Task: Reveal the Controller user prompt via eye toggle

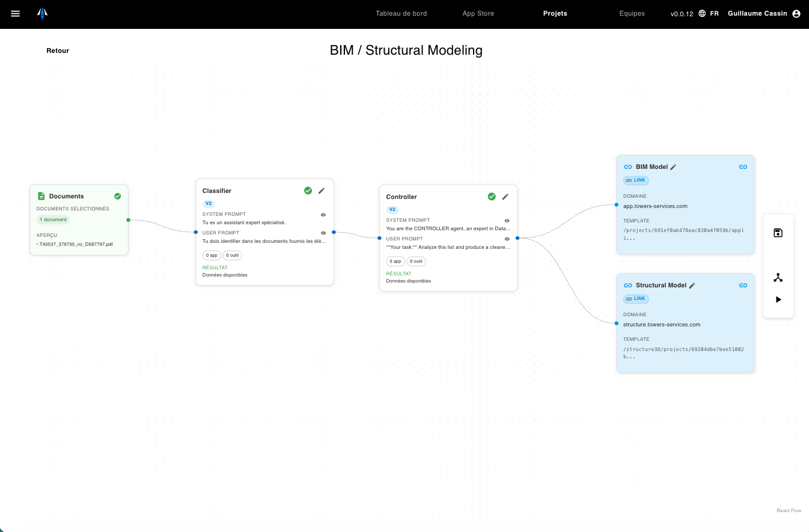Action: [507, 239]
